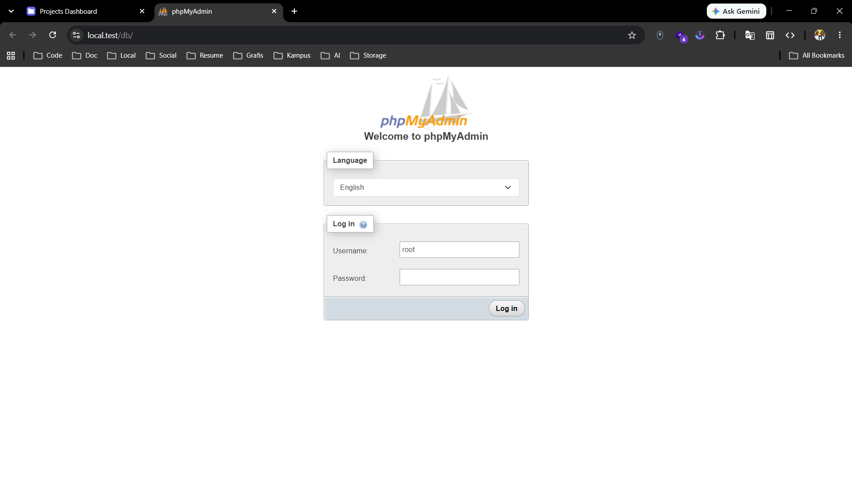Viewport: 852px width, 504px height.
Task: Open the Storage bookmarks folder
Action: (368, 55)
